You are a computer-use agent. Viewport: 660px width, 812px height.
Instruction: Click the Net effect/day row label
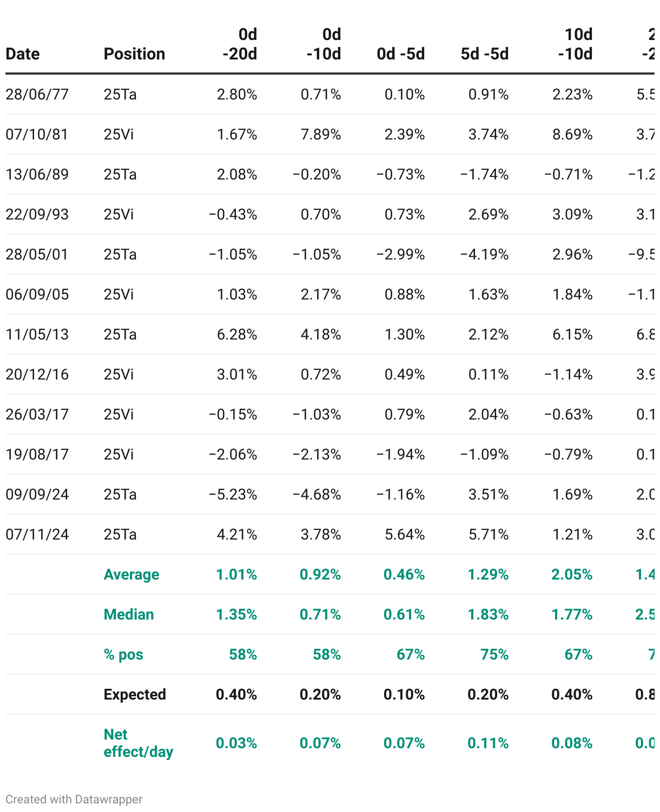pos(138,743)
